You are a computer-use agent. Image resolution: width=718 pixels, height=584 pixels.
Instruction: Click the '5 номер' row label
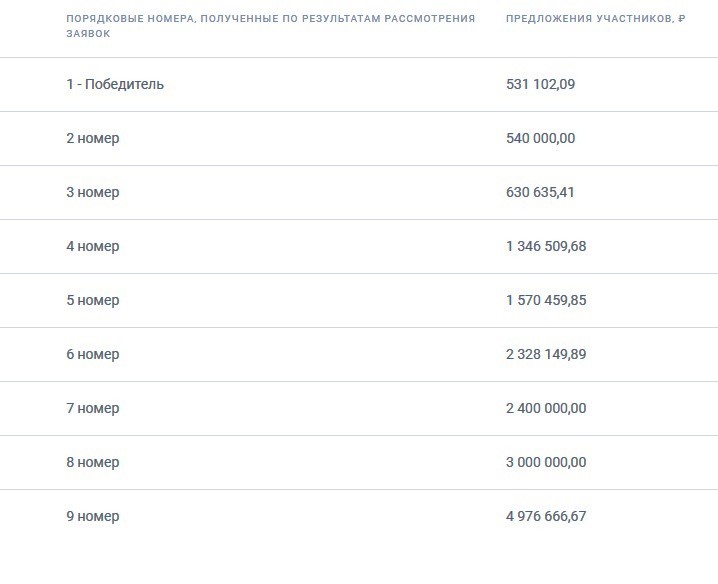point(93,300)
